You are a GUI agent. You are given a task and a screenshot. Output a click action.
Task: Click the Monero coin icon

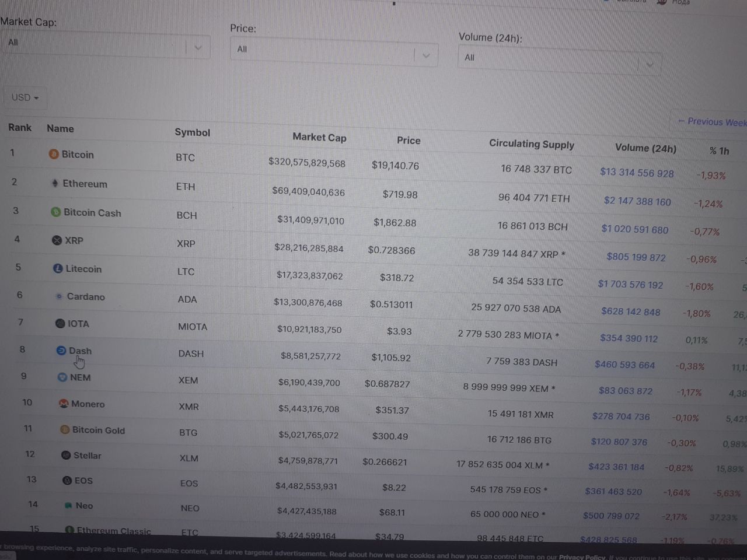coord(64,404)
